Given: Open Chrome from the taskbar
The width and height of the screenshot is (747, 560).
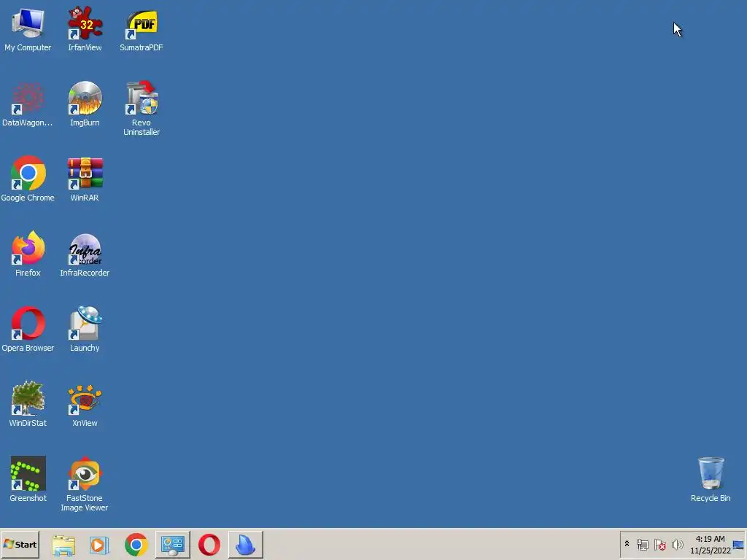Looking at the screenshot, I should tap(136, 545).
